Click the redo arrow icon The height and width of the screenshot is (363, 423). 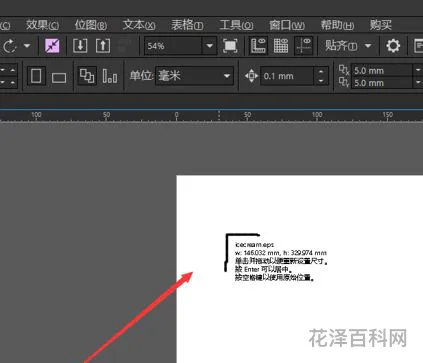click(x=10, y=46)
